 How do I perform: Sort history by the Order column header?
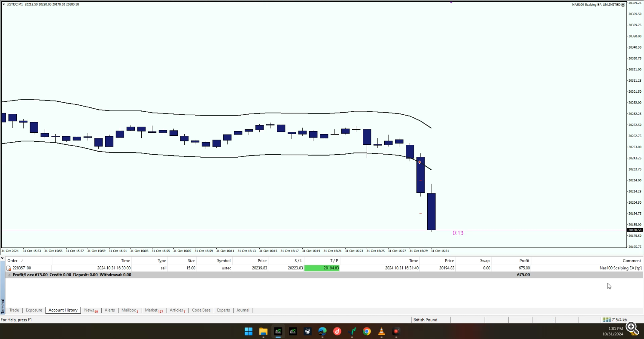(13, 261)
